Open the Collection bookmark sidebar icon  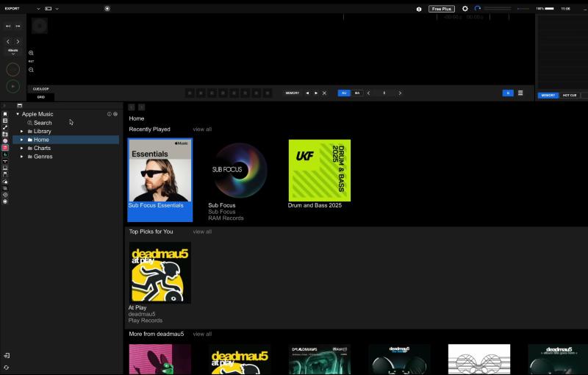[5, 114]
